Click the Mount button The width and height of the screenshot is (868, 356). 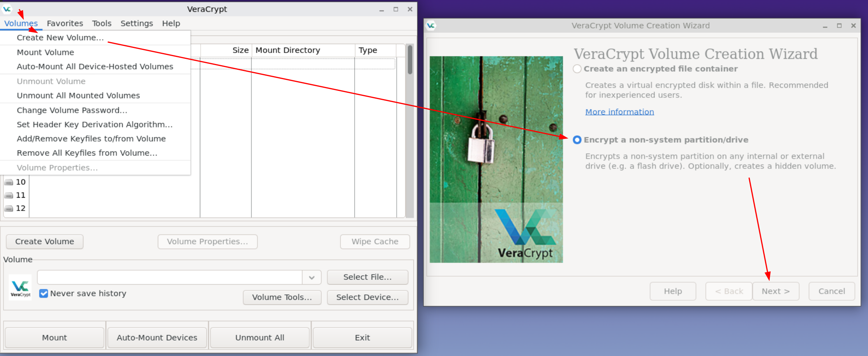click(55, 338)
